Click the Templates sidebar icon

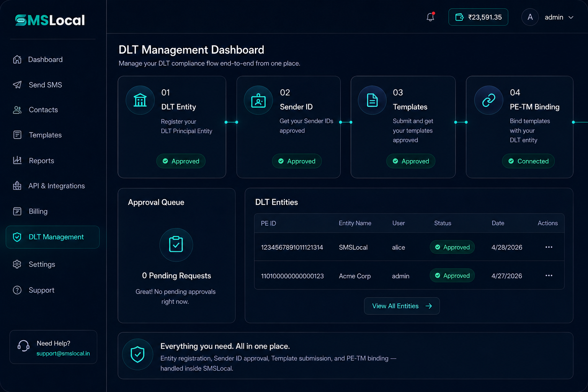17,135
